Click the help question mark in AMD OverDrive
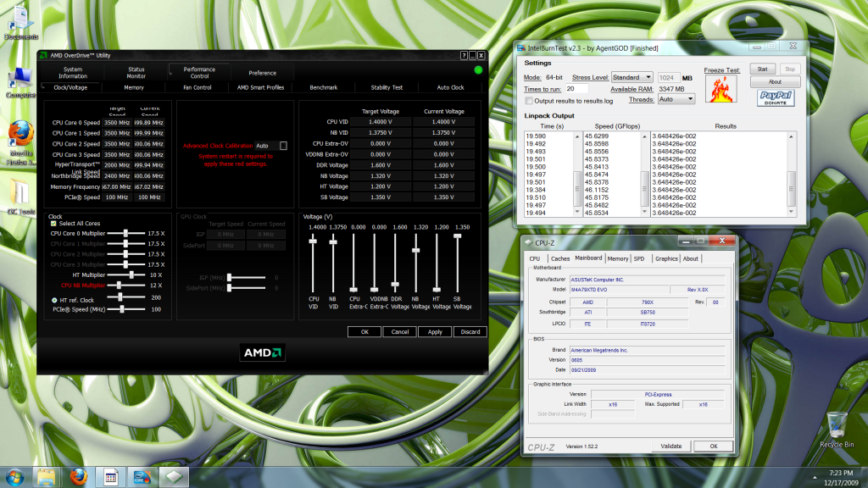 pyautogui.click(x=464, y=55)
